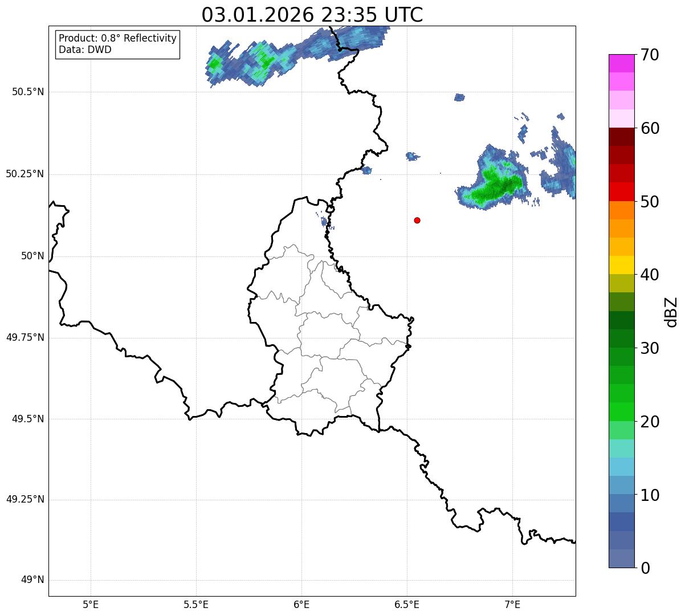Click the '49.25°N' latitude label

[25, 500]
